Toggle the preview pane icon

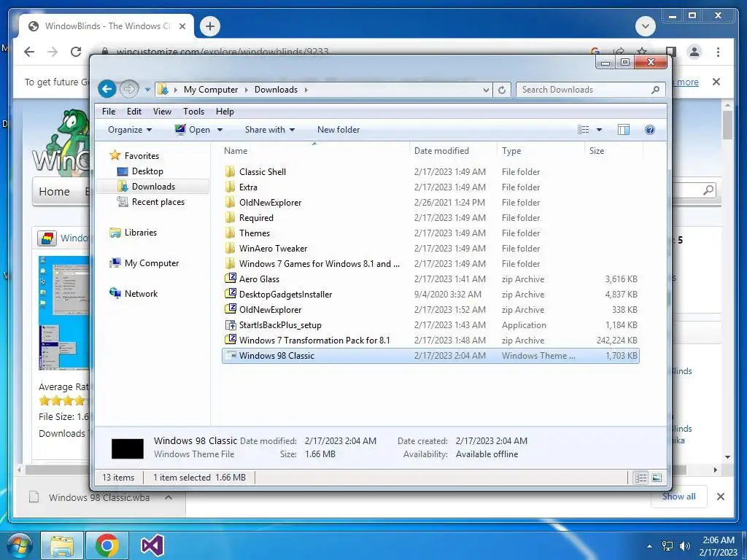click(x=624, y=130)
